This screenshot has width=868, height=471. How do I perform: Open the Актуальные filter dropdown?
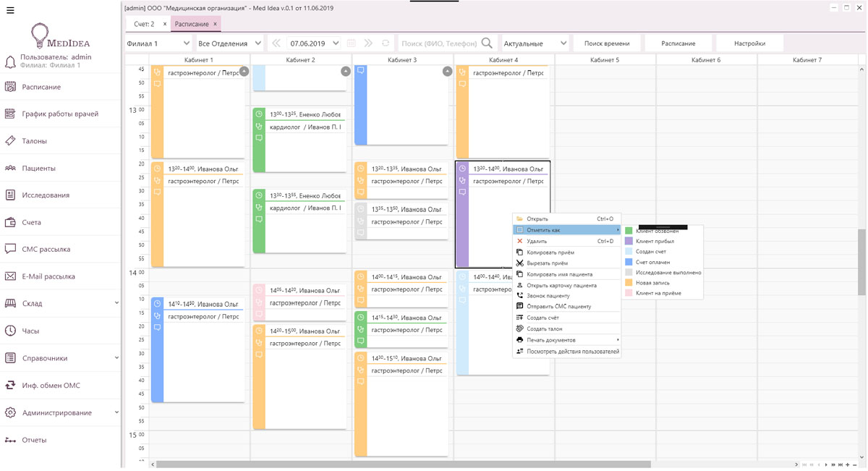[535, 43]
